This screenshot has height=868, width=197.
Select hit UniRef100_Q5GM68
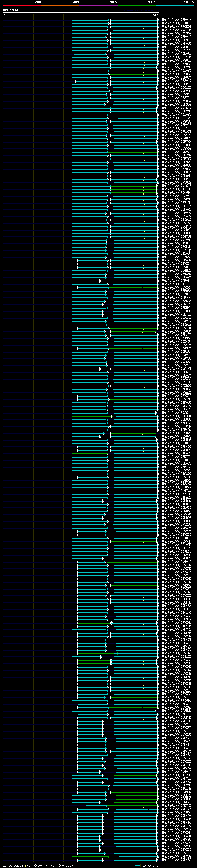click(177, 389)
